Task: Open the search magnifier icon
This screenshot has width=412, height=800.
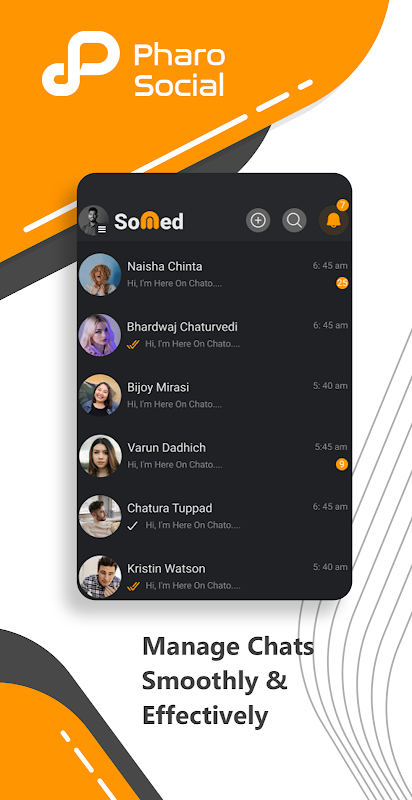Action: click(294, 220)
